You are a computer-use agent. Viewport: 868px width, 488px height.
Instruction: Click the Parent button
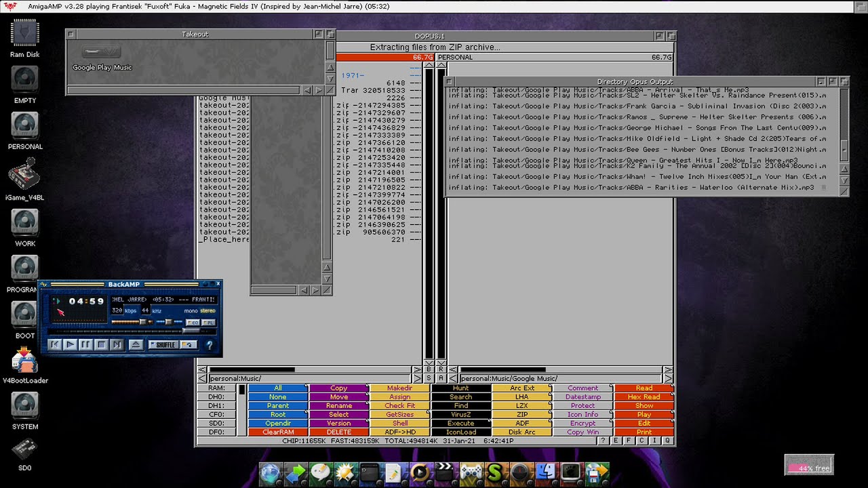[x=278, y=406]
